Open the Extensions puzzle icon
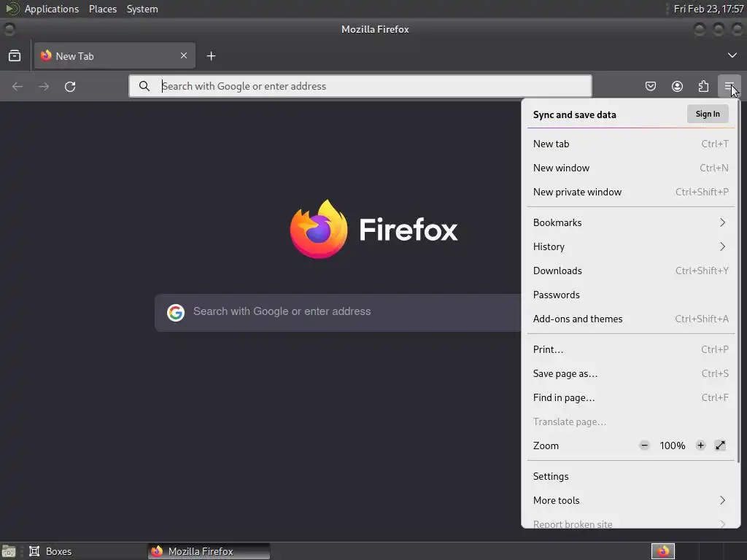The image size is (747, 560). (x=704, y=86)
